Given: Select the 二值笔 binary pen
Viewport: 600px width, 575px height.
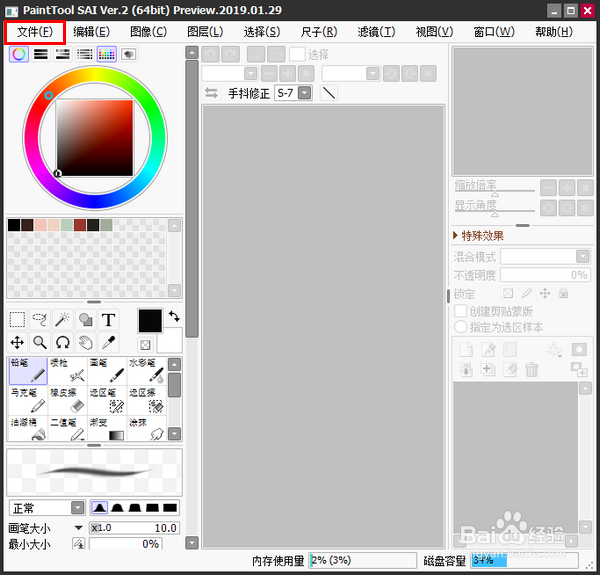Looking at the screenshot, I should tap(68, 428).
